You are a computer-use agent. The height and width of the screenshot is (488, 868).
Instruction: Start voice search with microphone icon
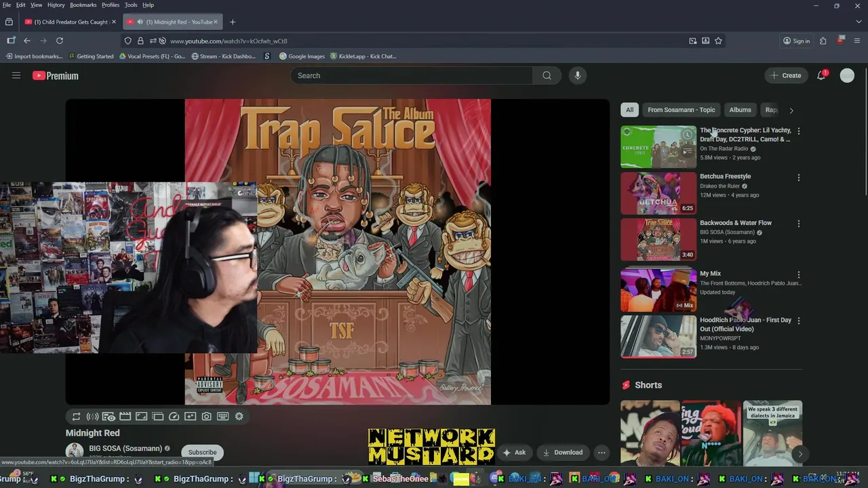pyautogui.click(x=578, y=75)
